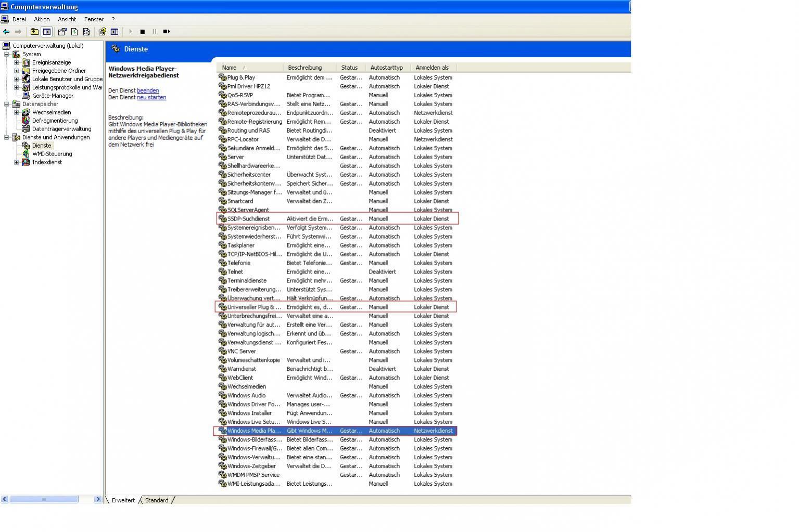Click the tree pane scrollbar right arrow
The image size is (799, 532).
pos(98,499)
